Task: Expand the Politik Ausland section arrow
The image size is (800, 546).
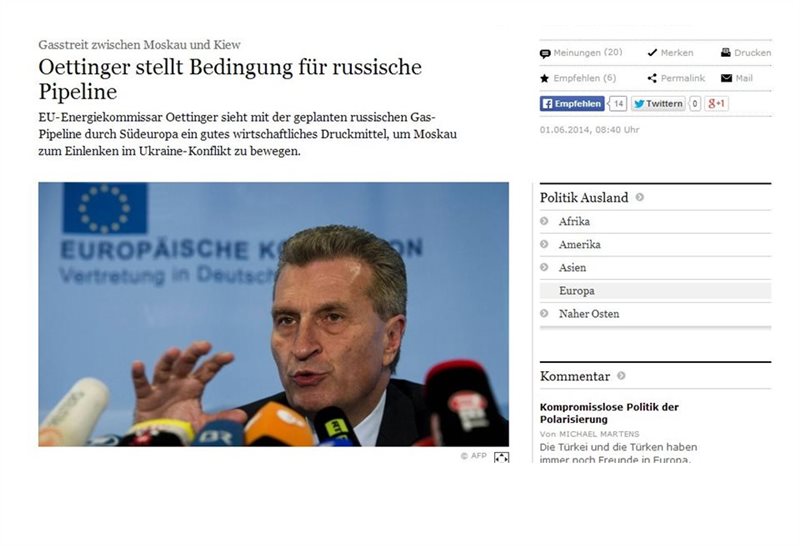Action: (639, 197)
